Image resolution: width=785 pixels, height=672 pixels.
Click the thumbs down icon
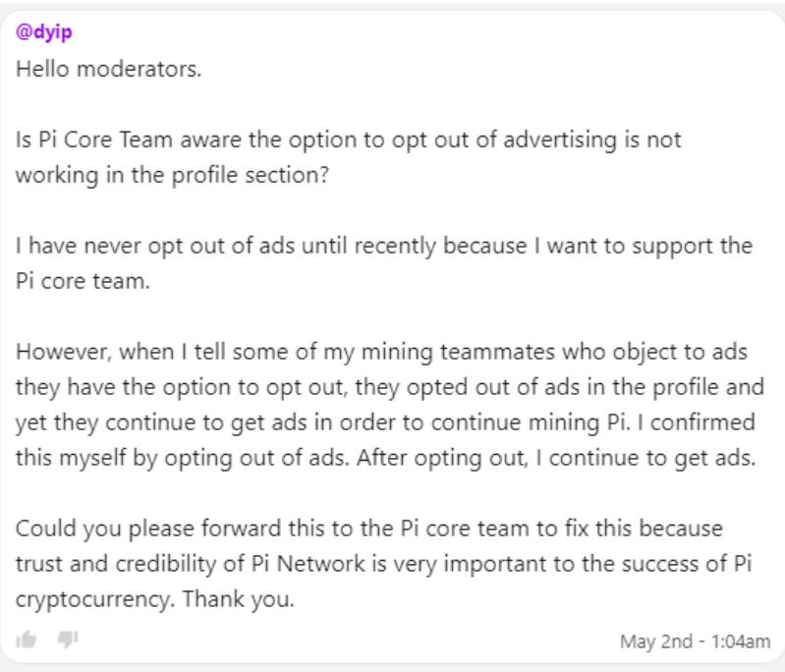point(68,640)
